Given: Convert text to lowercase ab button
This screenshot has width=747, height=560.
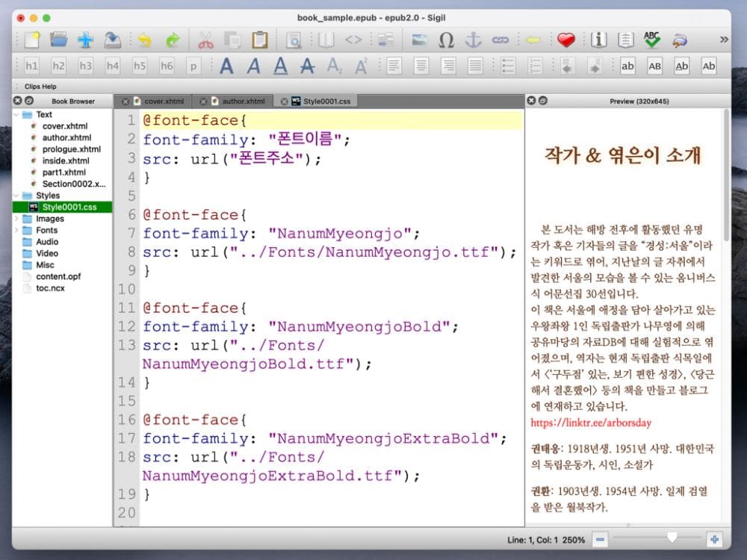Looking at the screenshot, I should (x=627, y=66).
